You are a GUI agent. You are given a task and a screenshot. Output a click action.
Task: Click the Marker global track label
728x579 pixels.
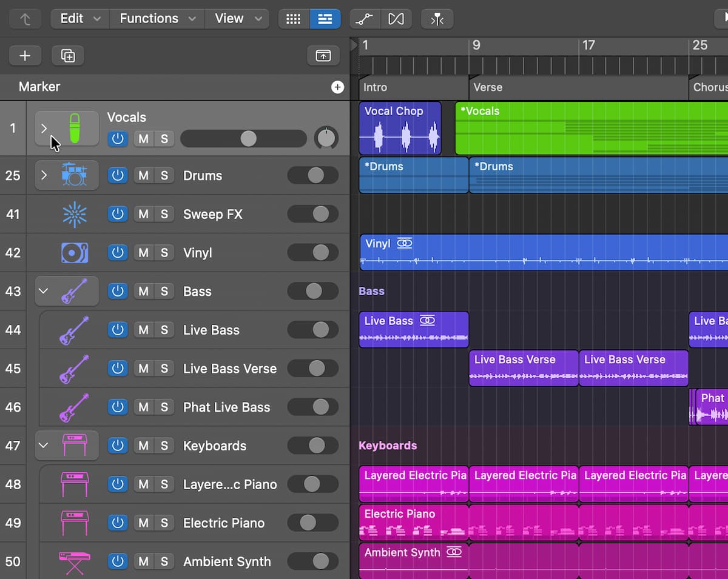click(39, 87)
